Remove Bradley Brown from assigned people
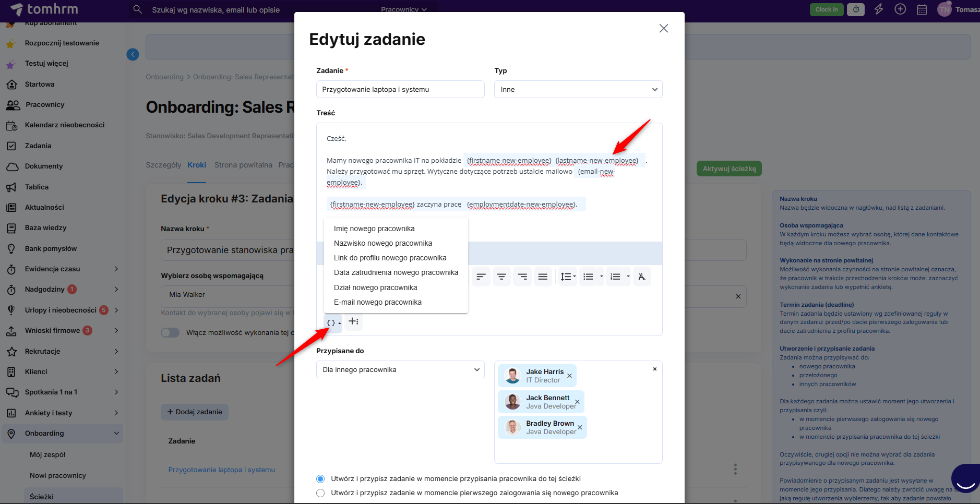The image size is (980, 504). [580, 427]
